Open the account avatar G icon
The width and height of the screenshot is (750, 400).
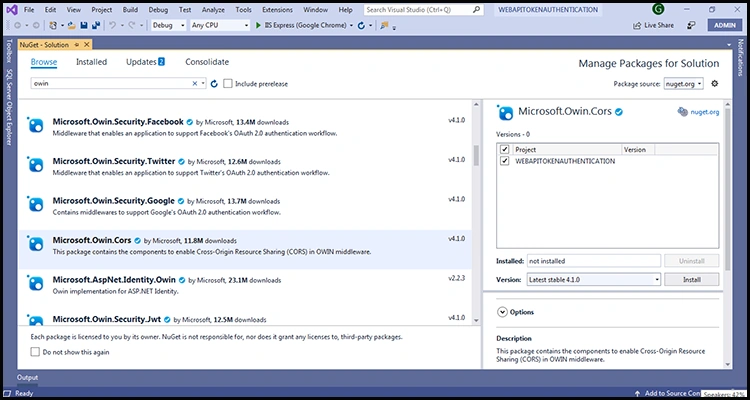[657, 10]
